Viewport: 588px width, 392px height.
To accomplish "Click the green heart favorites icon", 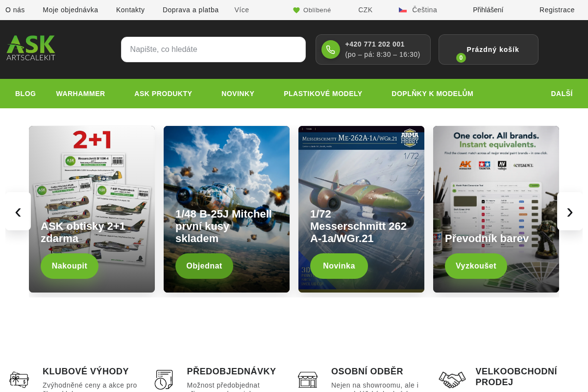I will pyautogui.click(x=296, y=10).
